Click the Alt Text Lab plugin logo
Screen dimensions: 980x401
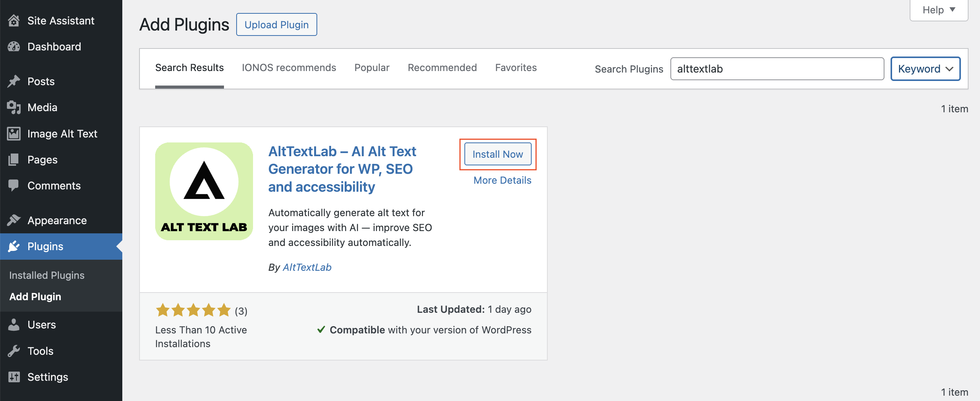click(204, 191)
